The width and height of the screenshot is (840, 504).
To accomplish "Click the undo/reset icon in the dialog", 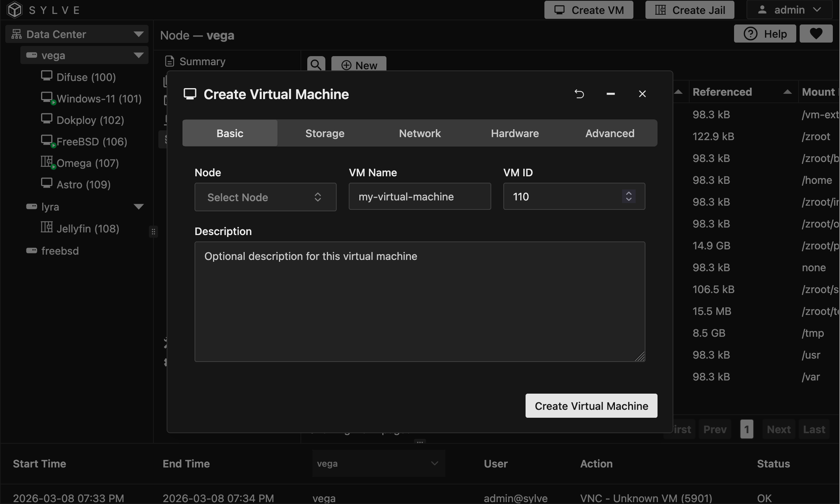I will point(579,94).
